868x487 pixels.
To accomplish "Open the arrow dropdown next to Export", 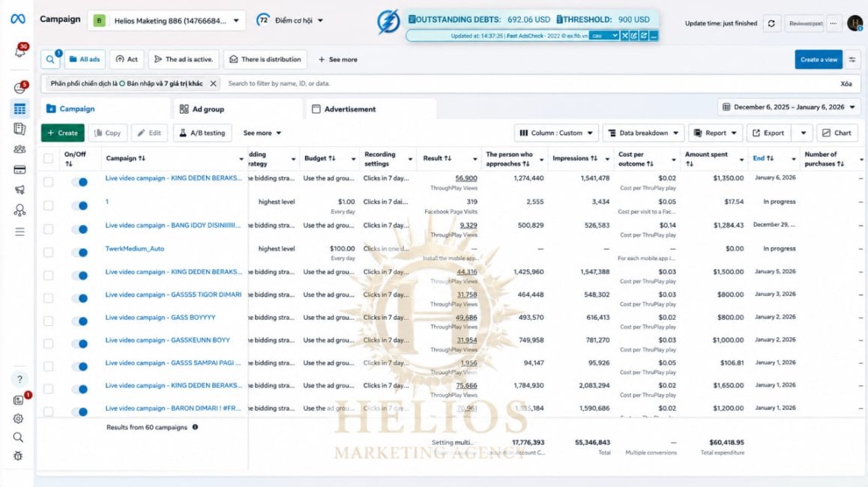I will click(804, 133).
